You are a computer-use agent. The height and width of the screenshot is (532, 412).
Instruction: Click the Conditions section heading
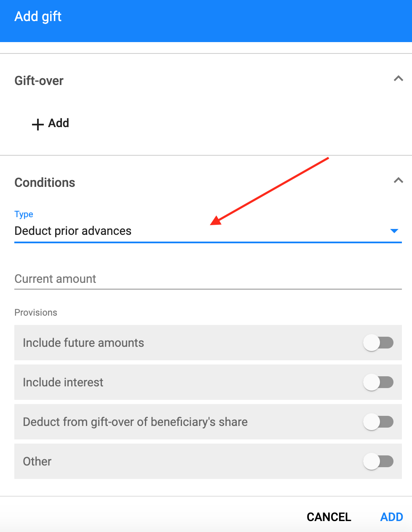pos(45,182)
